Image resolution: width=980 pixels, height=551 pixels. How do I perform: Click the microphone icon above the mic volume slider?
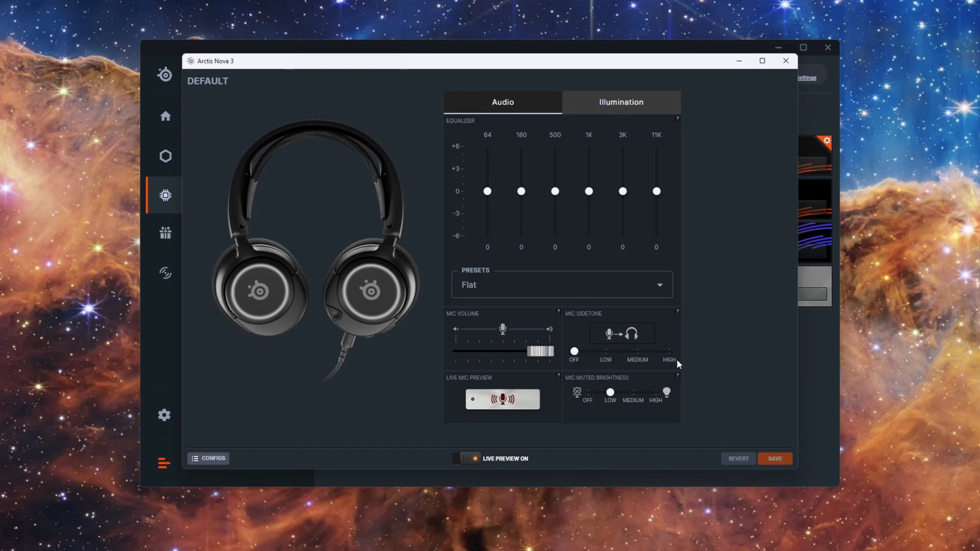503,329
